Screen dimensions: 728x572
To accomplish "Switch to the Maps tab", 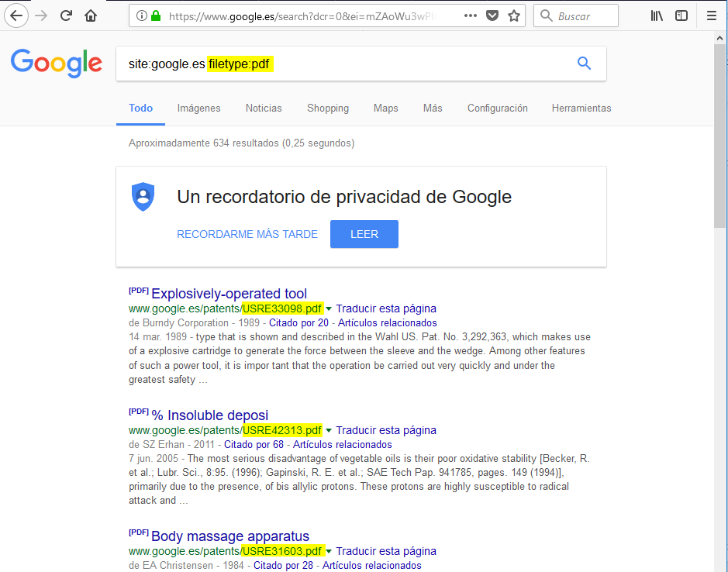I will pos(386,109).
